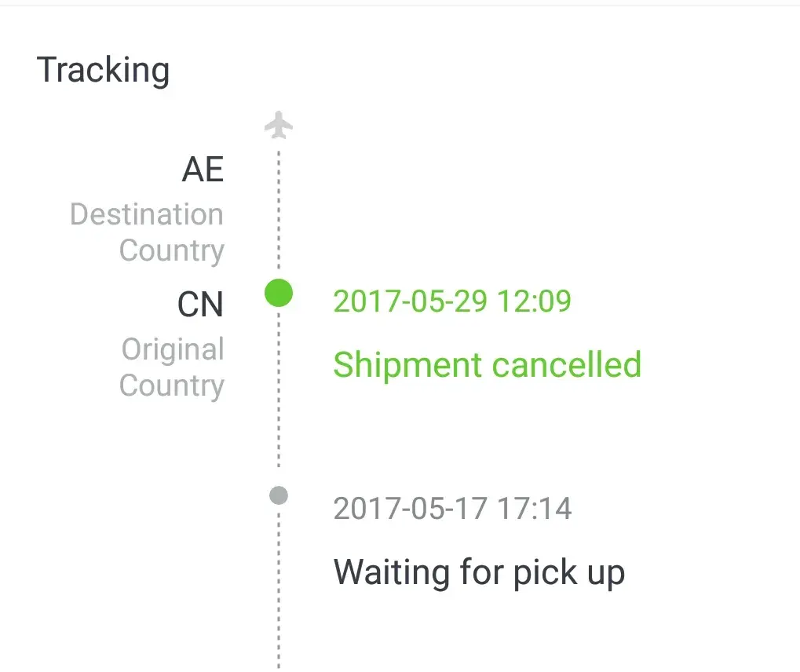Click dotted line between airplane and green dot
Image resolution: width=800 pixels, height=672 pixels.
pyautogui.click(x=279, y=212)
